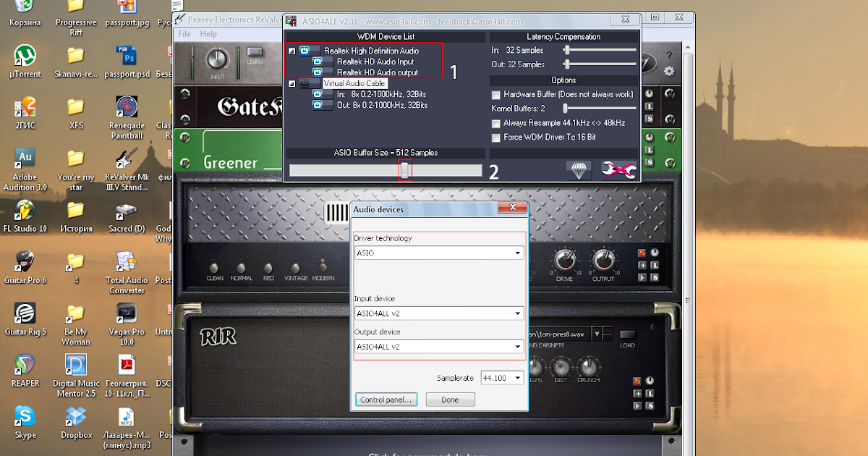The height and width of the screenshot is (456, 868).
Task: Open ReValver help via the question mark icon
Action: point(670,54)
